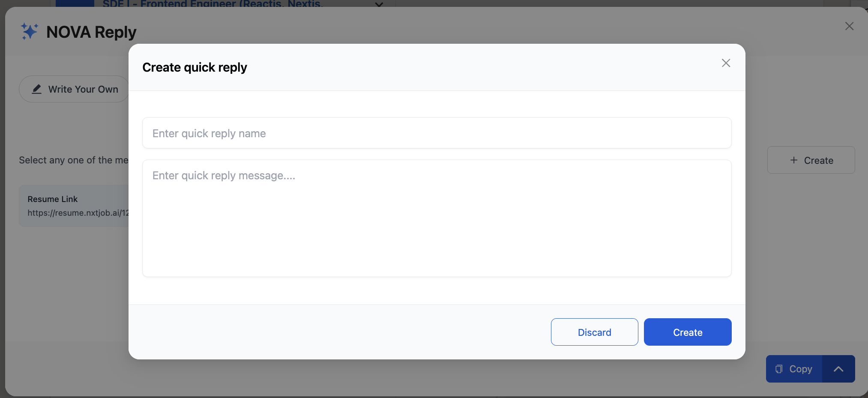Confirm with the blue Create button
The image size is (868, 398).
click(x=687, y=332)
